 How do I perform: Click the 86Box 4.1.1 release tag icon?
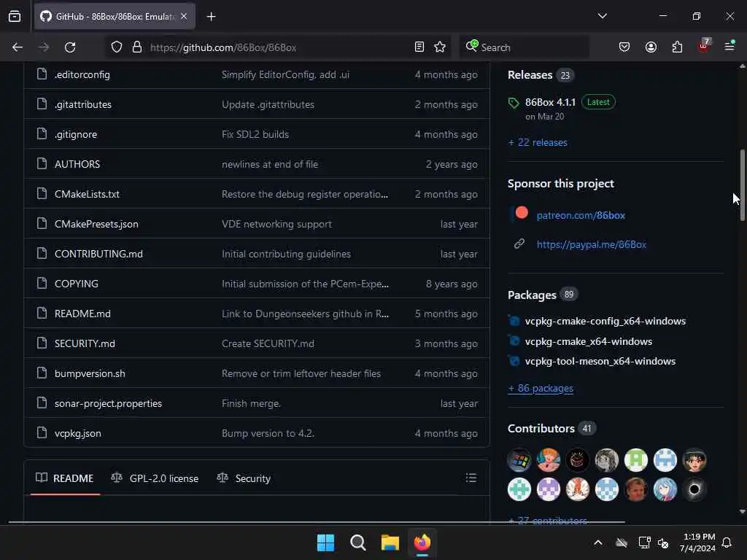point(514,103)
